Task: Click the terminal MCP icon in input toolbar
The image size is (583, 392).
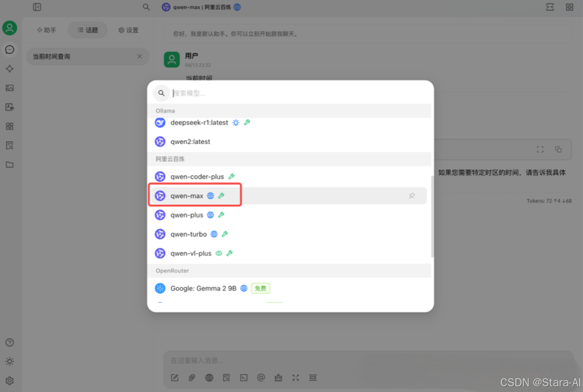Action: [x=244, y=378]
